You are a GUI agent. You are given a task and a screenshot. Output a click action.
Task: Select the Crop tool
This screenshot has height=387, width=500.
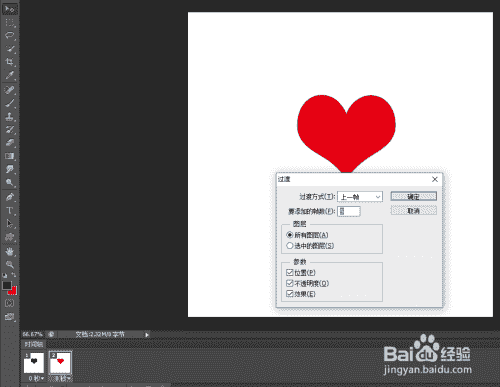point(10,62)
